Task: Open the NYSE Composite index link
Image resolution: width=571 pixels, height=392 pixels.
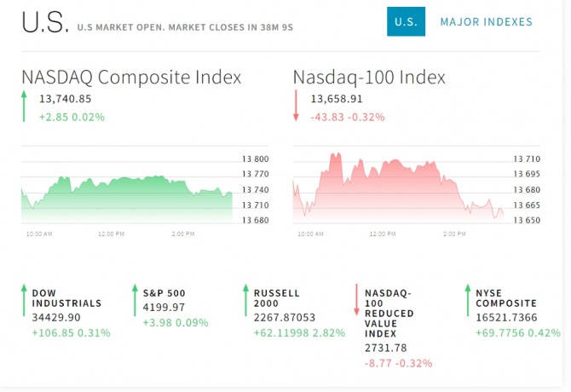Action: coord(506,297)
